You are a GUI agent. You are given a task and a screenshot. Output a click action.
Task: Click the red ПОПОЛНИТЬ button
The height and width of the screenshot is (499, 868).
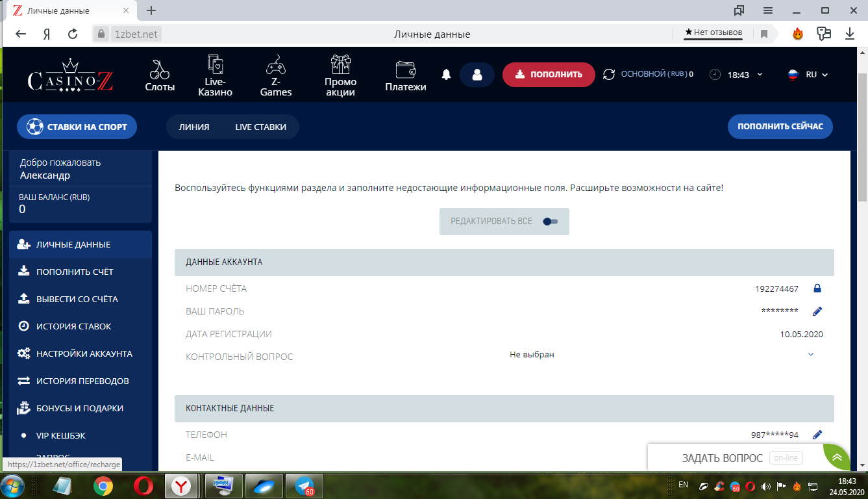549,75
